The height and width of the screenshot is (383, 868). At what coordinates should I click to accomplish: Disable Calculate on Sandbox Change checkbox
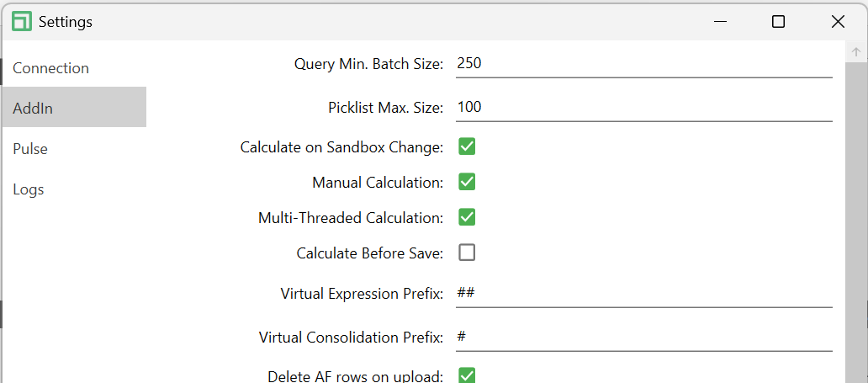pyautogui.click(x=467, y=147)
